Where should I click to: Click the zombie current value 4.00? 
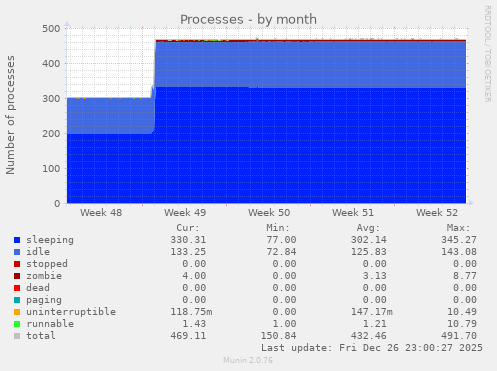pyautogui.click(x=194, y=276)
